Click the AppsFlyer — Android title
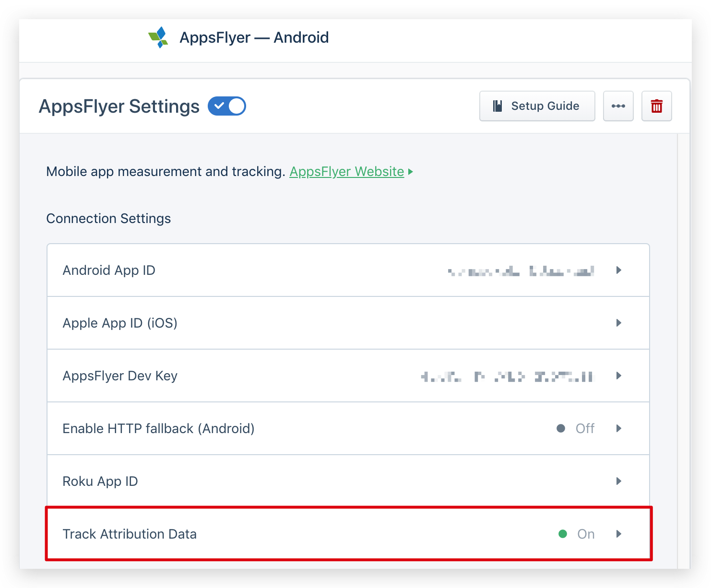Screen dimensions: 711x588 pyautogui.click(x=254, y=37)
